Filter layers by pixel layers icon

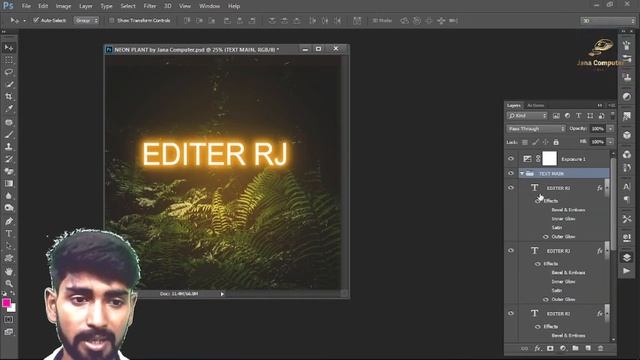tap(556, 116)
